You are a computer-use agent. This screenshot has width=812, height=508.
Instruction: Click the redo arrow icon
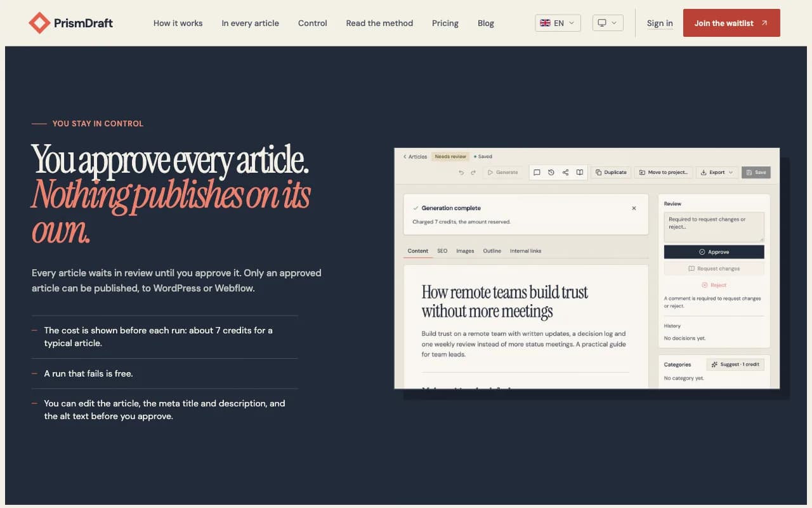click(x=473, y=172)
